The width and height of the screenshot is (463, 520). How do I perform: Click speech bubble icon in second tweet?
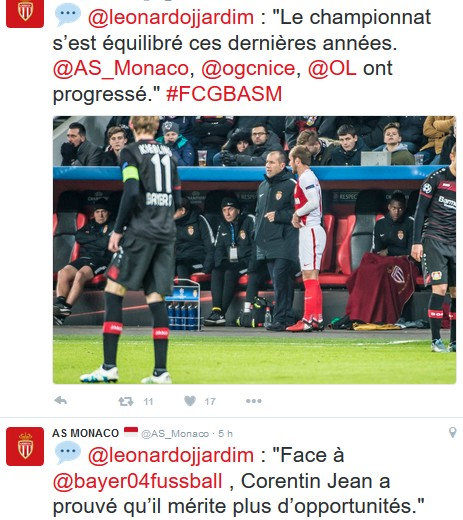click(x=68, y=452)
